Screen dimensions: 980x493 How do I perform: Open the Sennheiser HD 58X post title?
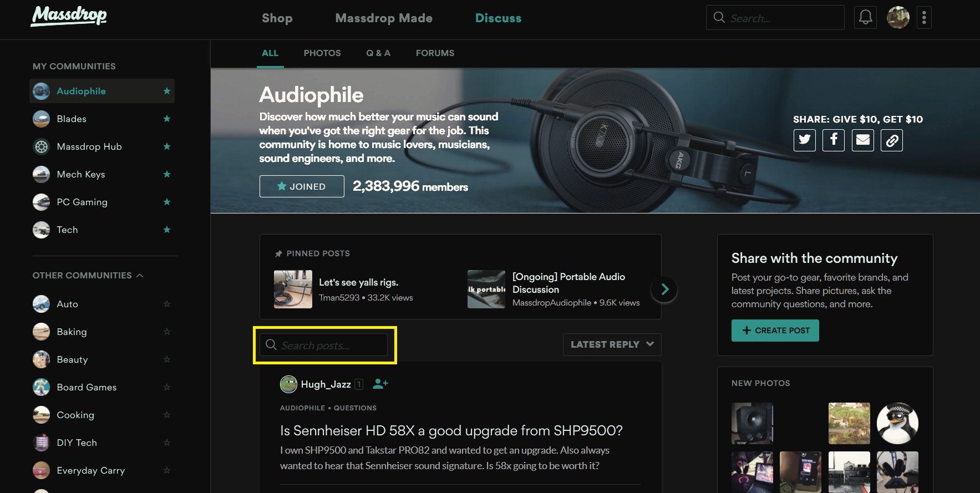pyautogui.click(x=451, y=430)
